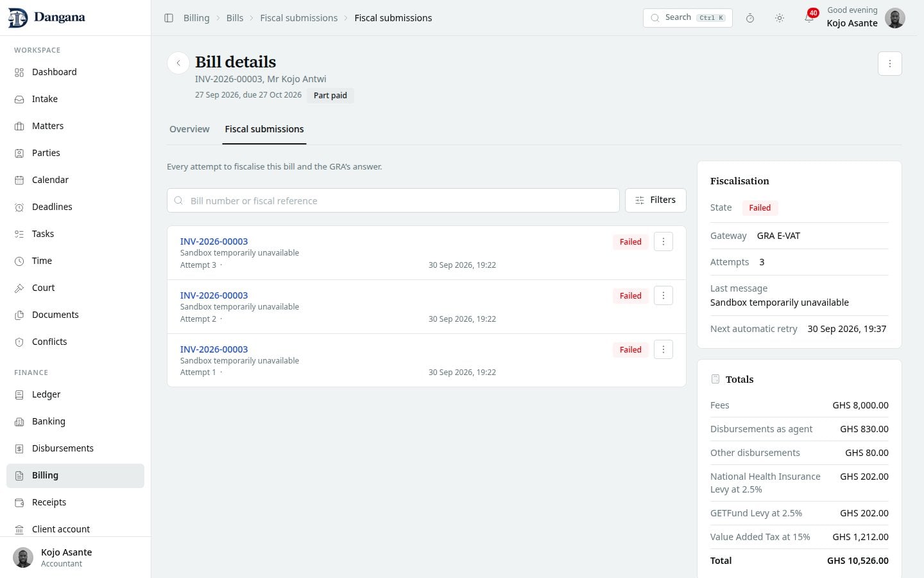Image resolution: width=924 pixels, height=578 pixels.
Task: Click the Disbursements sidebar icon
Action: click(x=19, y=448)
